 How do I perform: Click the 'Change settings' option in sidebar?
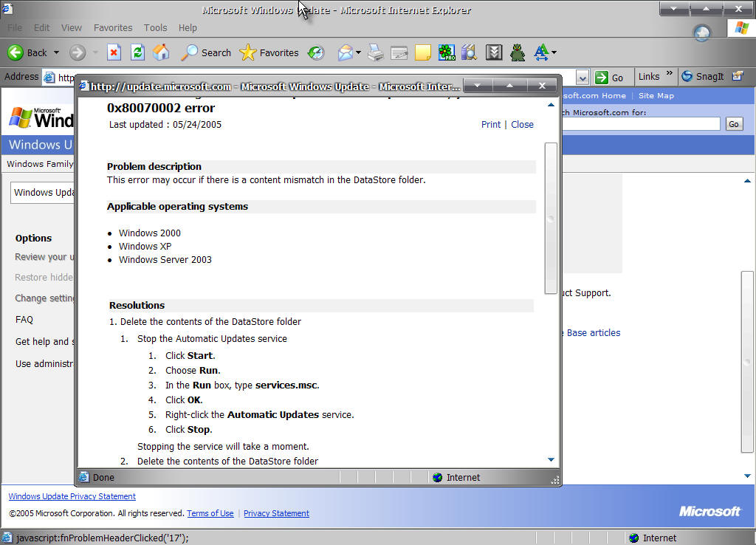tap(45, 298)
